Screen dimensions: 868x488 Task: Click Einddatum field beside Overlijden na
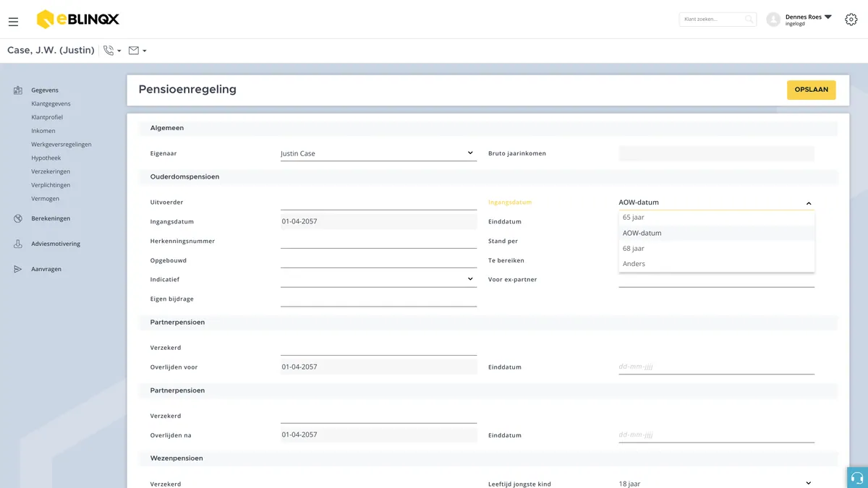[x=716, y=435]
